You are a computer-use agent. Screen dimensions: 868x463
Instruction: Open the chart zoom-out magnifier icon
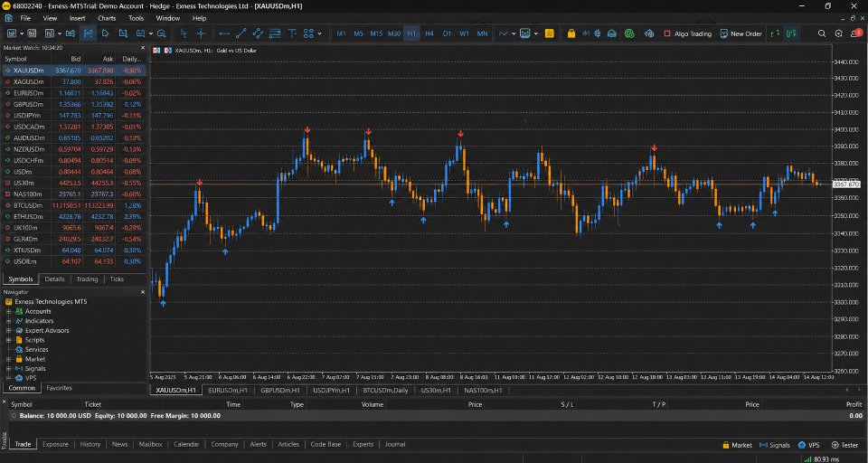pyautogui.click(x=161, y=33)
